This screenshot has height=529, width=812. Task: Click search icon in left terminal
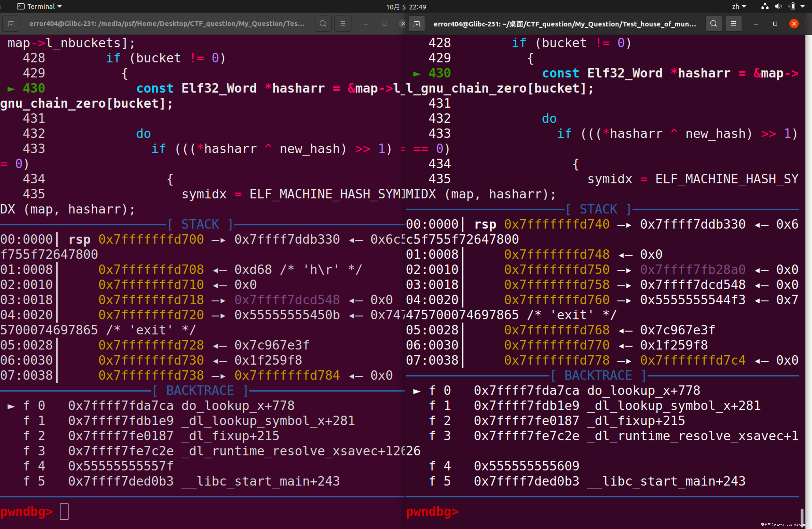click(x=323, y=24)
